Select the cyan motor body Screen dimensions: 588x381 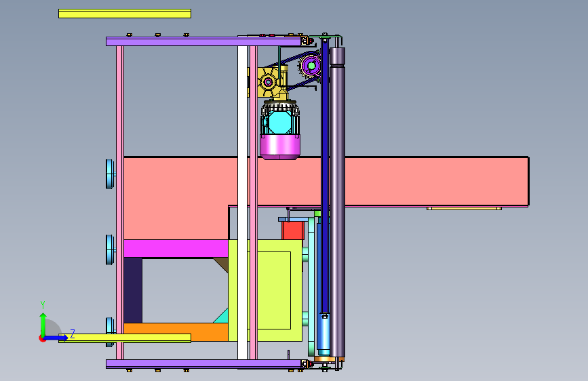click(279, 122)
